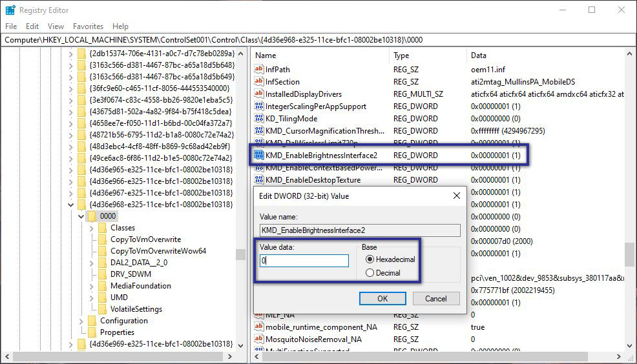Open the Favorites menu
The image size is (637, 364).
coord(88,26)
